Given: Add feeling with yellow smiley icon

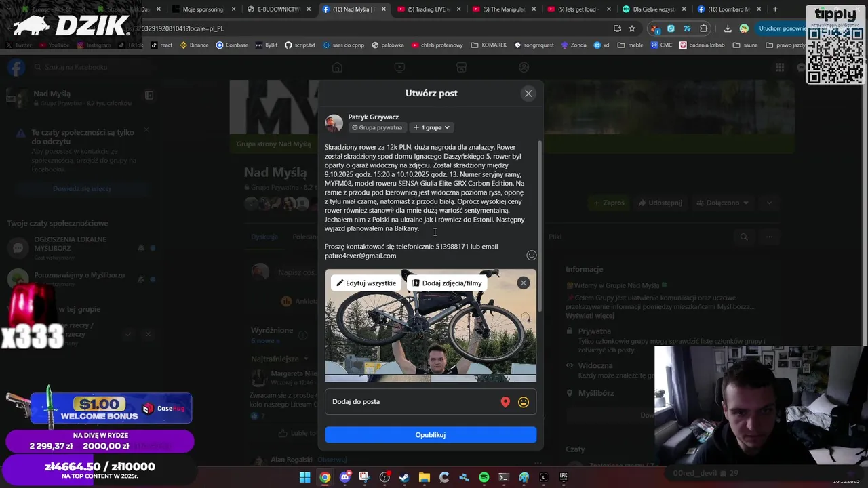Looking at the screenshot, I should coord(524,402).
